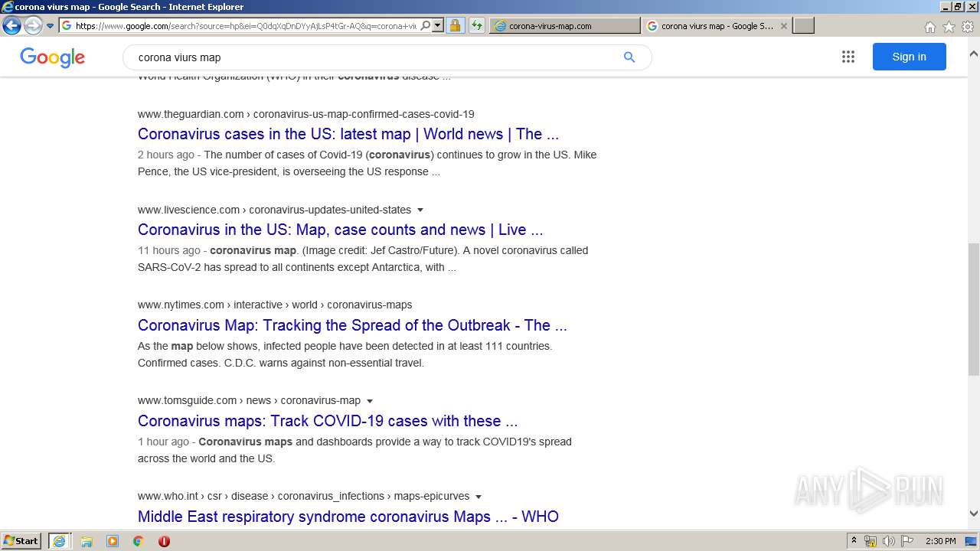Click the address bar search magnifier icon

[426, 25]
